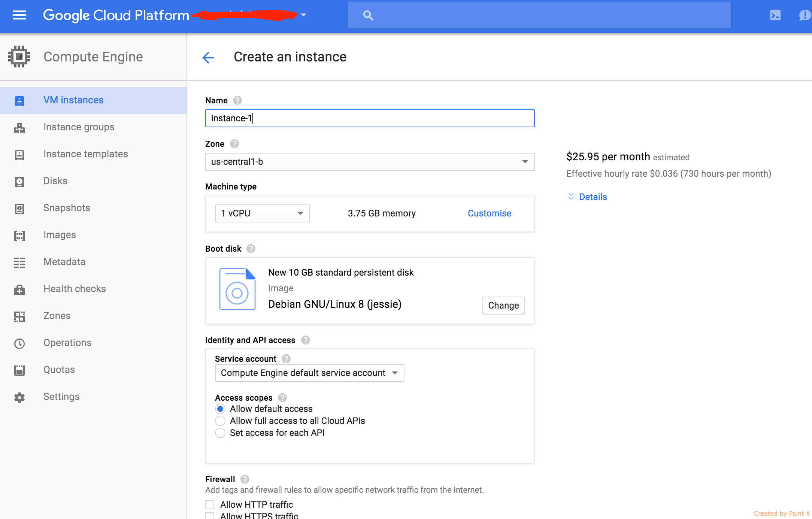Click the '3.75 GB memory' text

382,213
